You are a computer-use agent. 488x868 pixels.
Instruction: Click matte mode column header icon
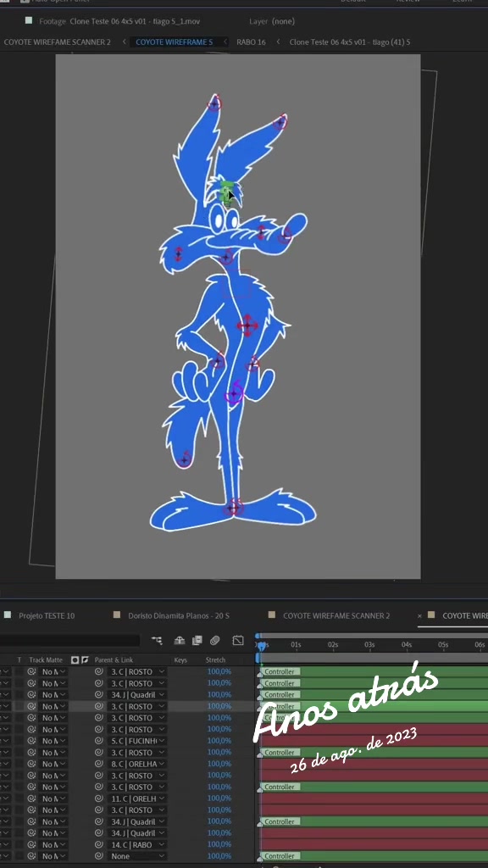click(x=75, y=659)
